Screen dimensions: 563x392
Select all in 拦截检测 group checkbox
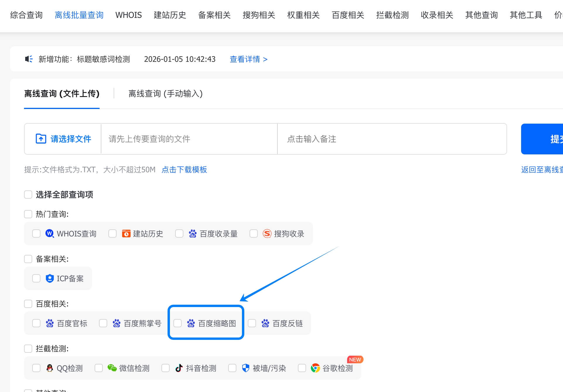(x=28, y=349)
